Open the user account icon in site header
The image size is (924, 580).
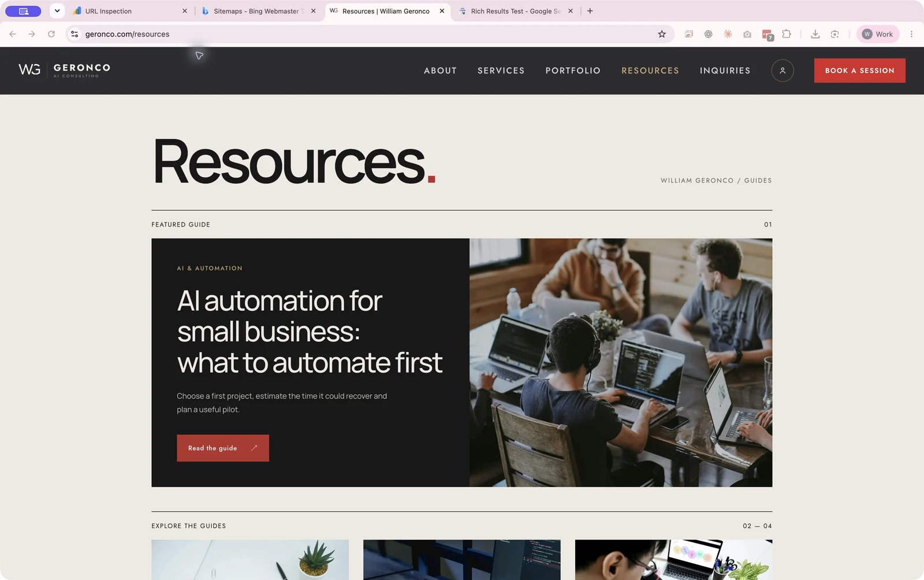pos(783,70)
